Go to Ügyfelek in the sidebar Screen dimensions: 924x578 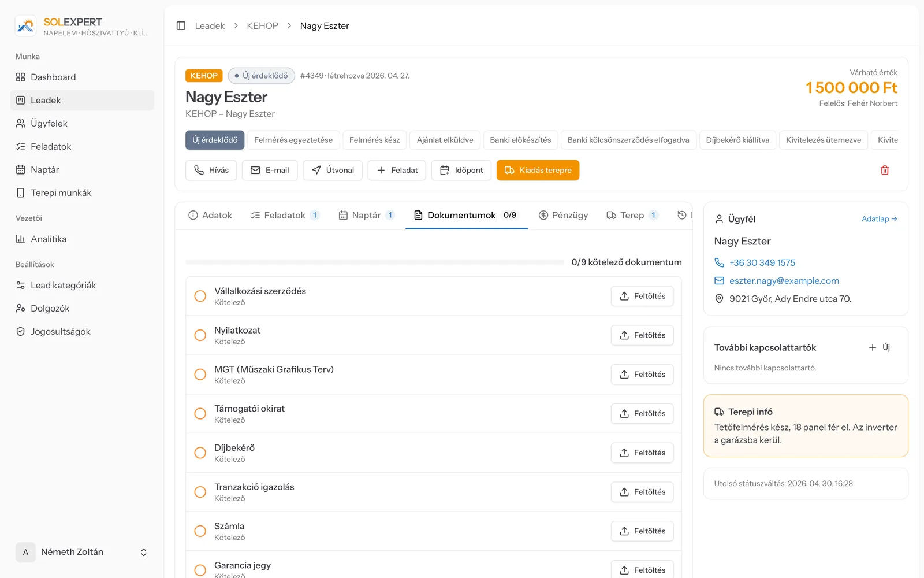point(82,123)
